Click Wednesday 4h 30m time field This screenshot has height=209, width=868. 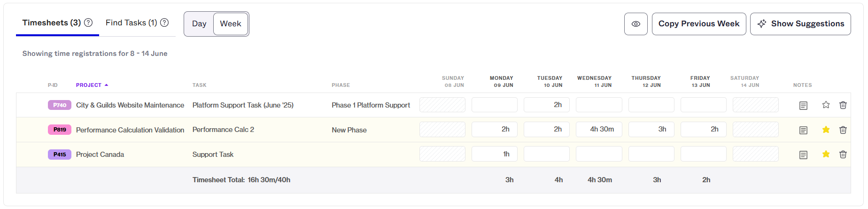[x=599, y=130]
